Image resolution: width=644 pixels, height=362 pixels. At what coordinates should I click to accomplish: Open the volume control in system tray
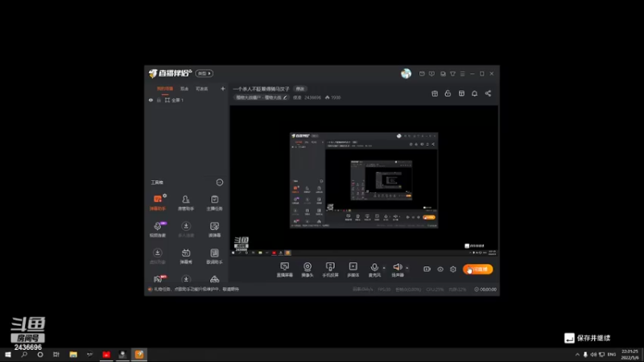pyautogui.click(x=593, y=355)
